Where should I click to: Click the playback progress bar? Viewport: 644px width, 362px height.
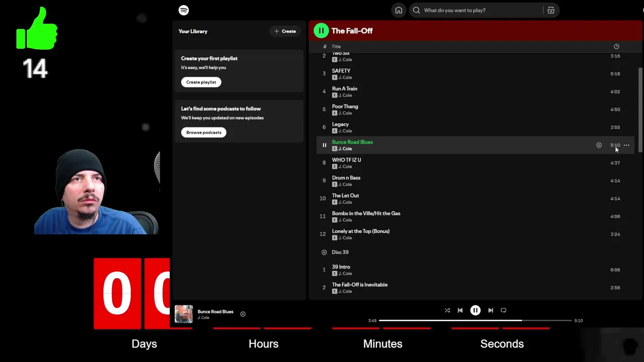[x=475, y=320]
